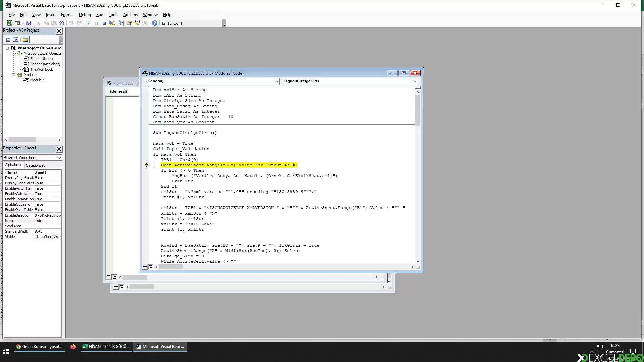Click the EnableSelection property value
The height and width of the screenshot is (362, 644).
point(48,215)
